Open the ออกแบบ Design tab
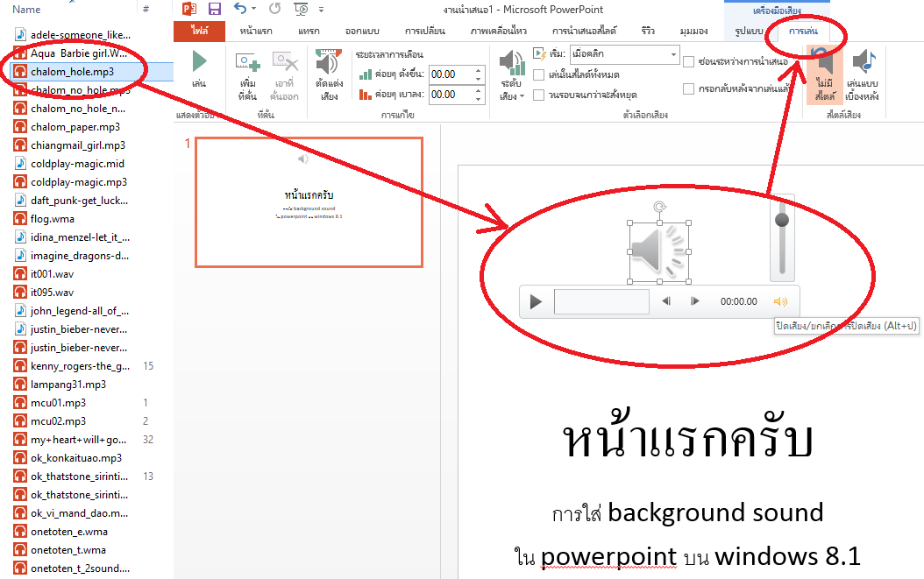 pos(362,31)
